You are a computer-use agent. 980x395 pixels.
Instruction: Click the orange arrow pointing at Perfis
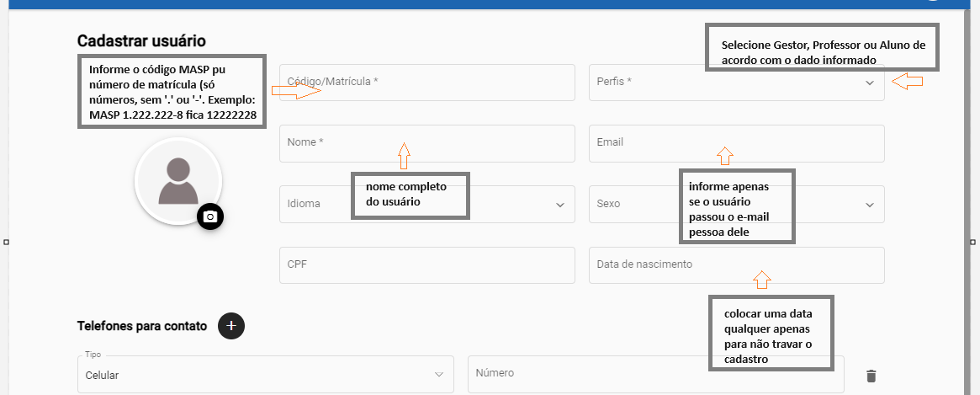907,83
